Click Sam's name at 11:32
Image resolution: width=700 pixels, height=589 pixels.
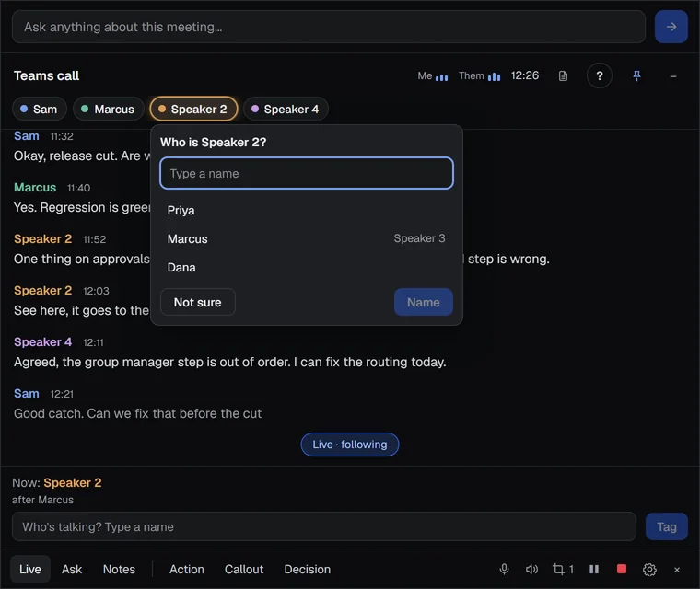[x=27, y=135]
